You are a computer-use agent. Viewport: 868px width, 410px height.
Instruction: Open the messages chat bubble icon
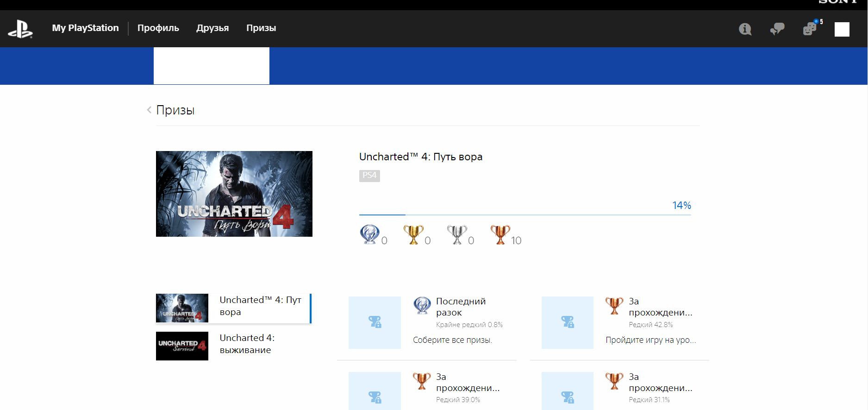777,29
